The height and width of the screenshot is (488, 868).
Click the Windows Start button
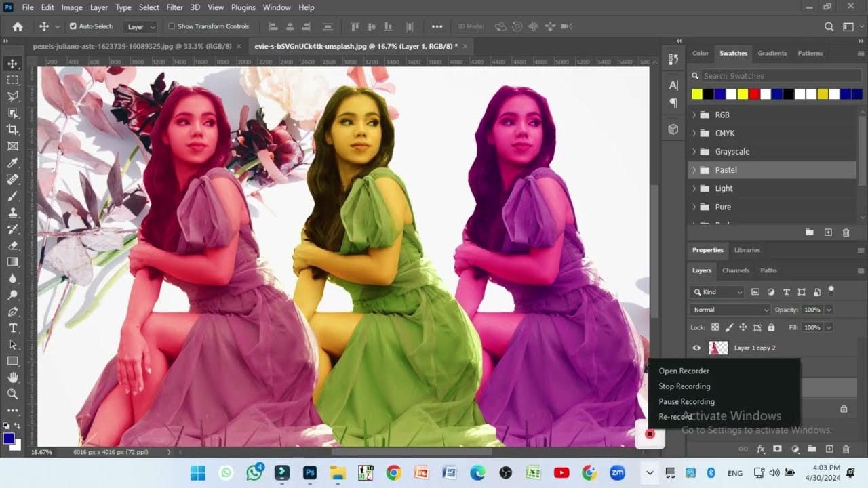[198, 473]
